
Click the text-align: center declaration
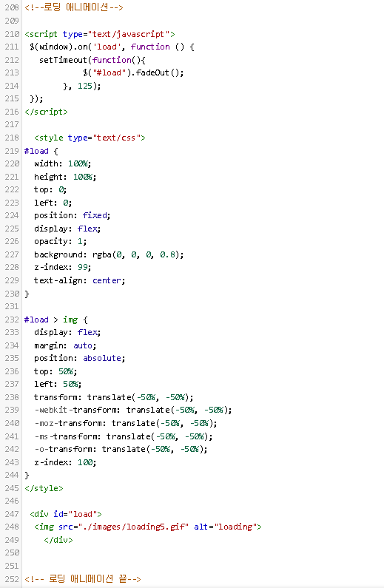pos(79,280)
